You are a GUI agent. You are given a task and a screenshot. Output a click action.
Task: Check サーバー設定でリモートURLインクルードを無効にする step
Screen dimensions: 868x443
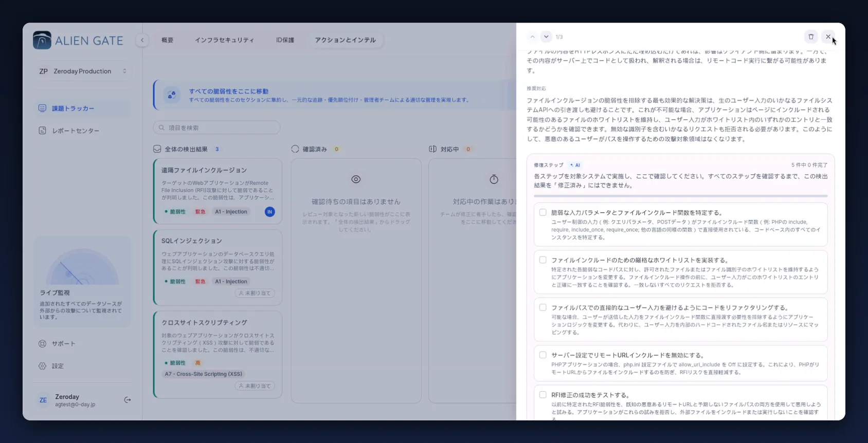pyautogui.click(x=542, y=355)
